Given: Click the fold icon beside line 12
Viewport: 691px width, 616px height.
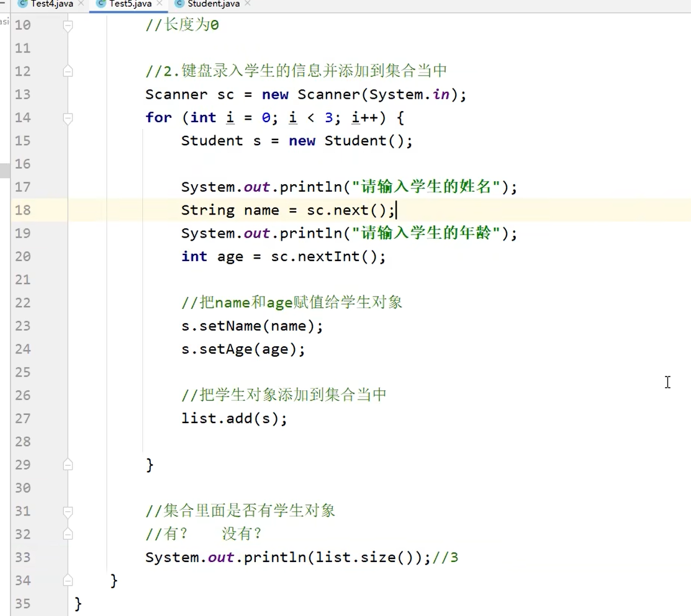Looking at the screenshot, I should click(x=68, y=71).
